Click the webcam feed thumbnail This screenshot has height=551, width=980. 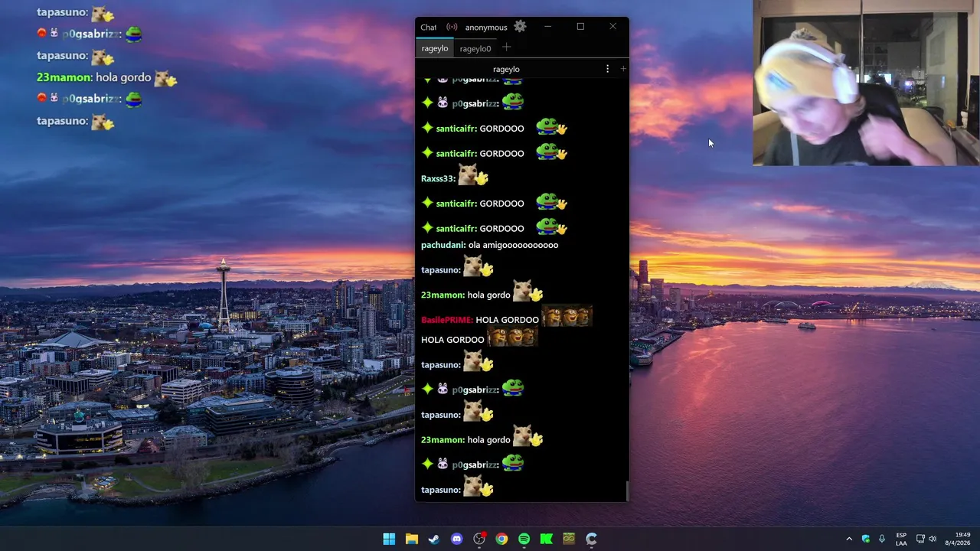(x=866, y=83)
